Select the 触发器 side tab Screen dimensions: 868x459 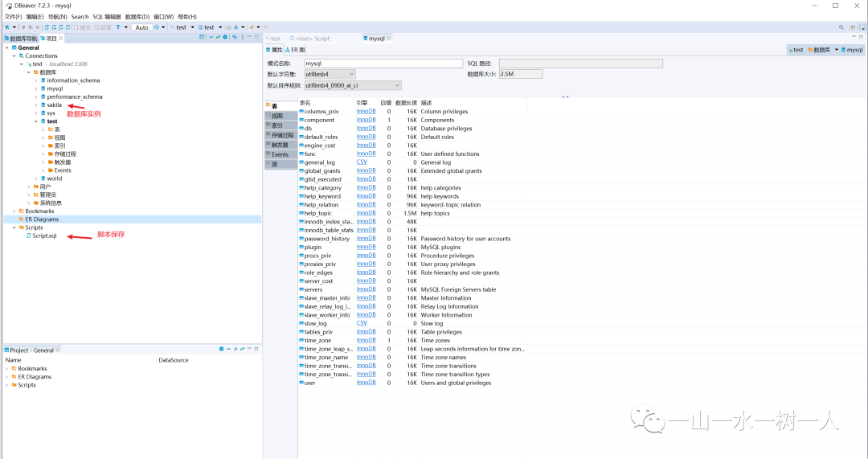point(280,145)
